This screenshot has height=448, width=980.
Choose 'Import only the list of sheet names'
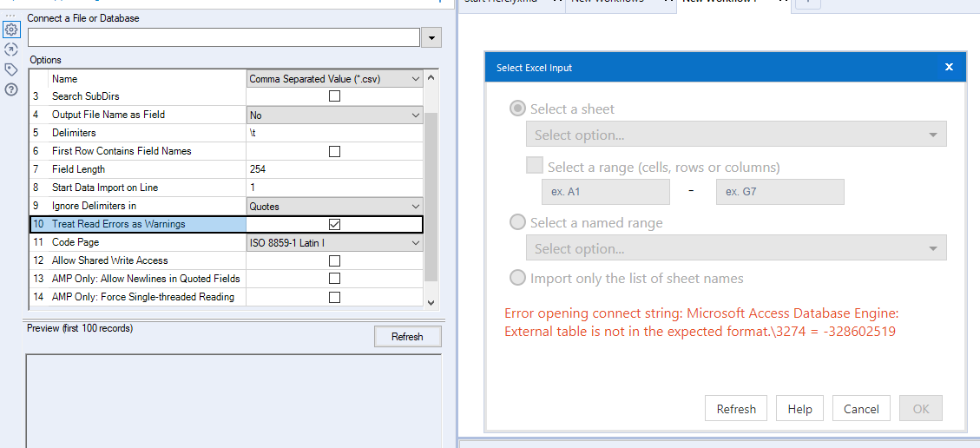point(517,278)
